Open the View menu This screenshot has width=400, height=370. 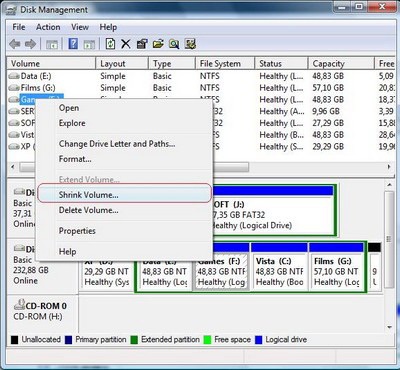pos(80,27)
